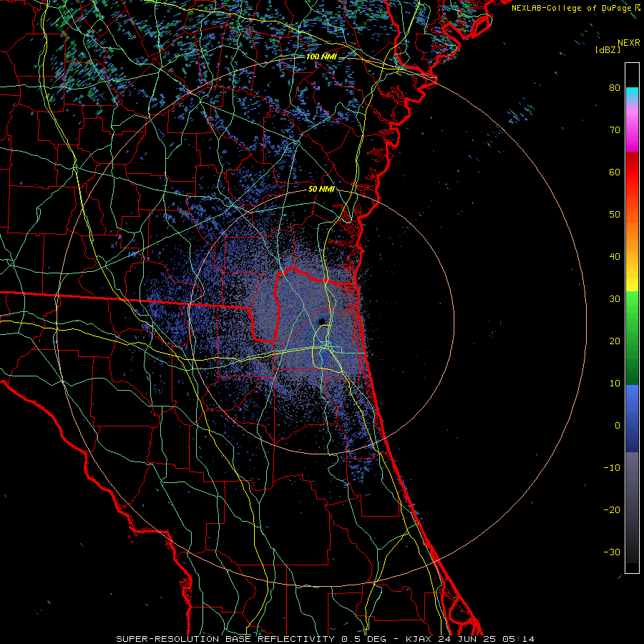Screen dimensions: 644x644
Task: Click the 30 value on dBZ scale
Action: 615,299
